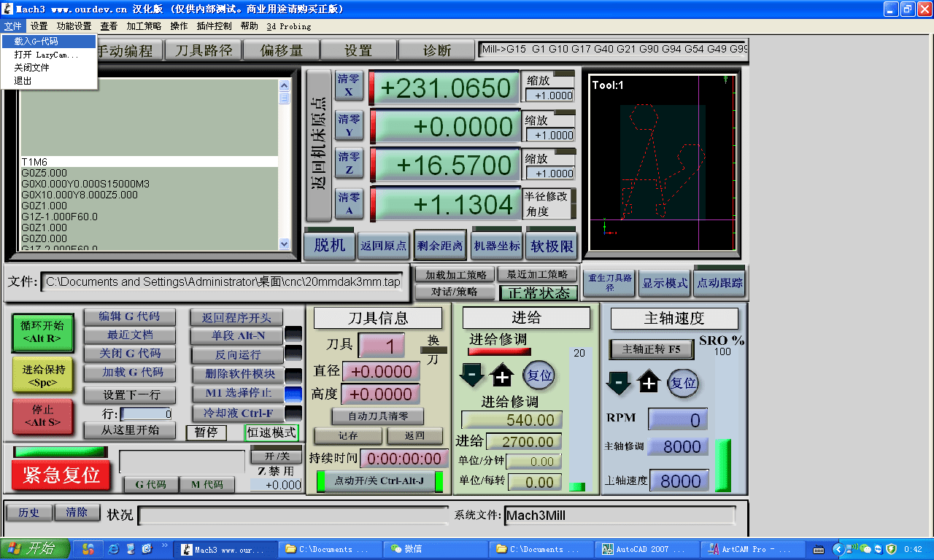Open the 微信 taskbar window

click(437, 549)
